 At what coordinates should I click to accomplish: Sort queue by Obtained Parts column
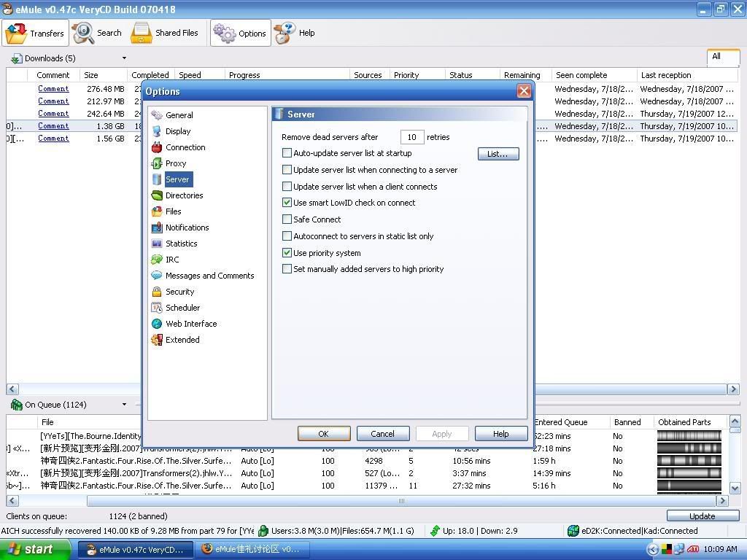click(691, 422)
